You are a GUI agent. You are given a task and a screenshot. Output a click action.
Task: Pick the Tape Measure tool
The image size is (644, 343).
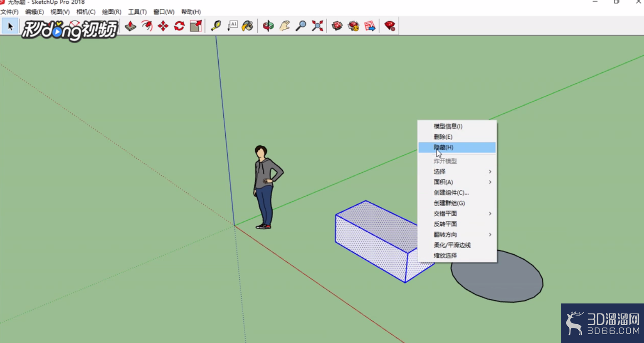coord(216,26)
